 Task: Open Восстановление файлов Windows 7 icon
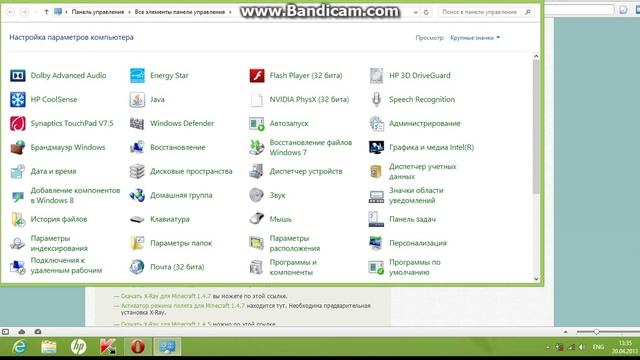point(257,147)
